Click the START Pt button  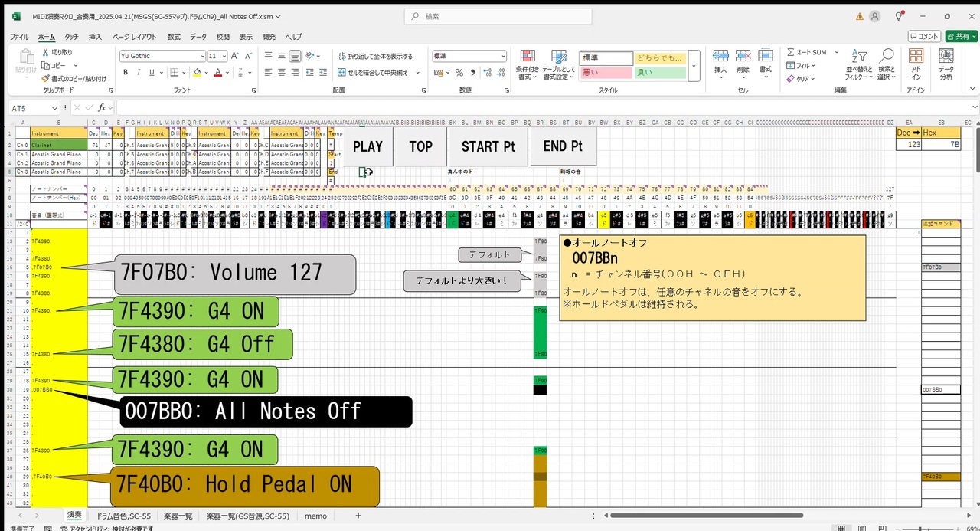[x=489, y=146]
